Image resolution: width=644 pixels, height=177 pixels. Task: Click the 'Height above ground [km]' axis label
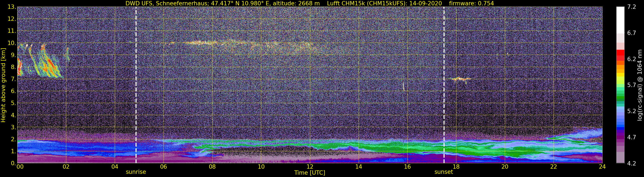(3, 85)
